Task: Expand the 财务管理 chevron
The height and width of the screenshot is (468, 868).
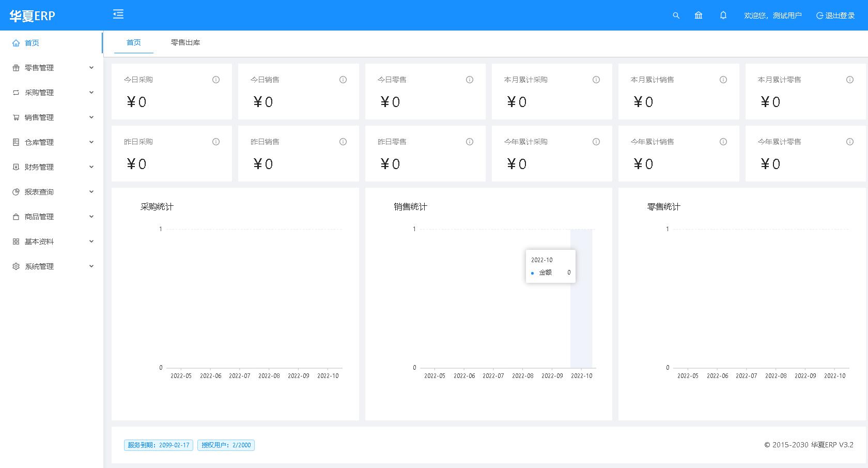Action: [x=91, y=167]
